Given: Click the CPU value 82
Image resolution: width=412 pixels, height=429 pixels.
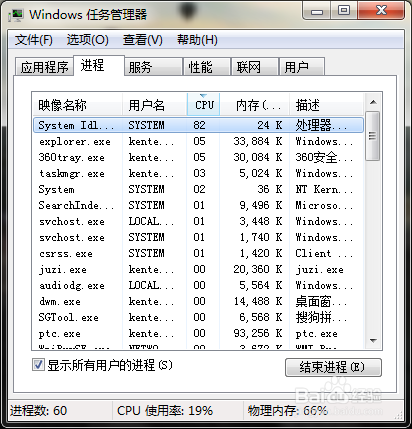Looking at the screenshot, I should pos(199,125).
